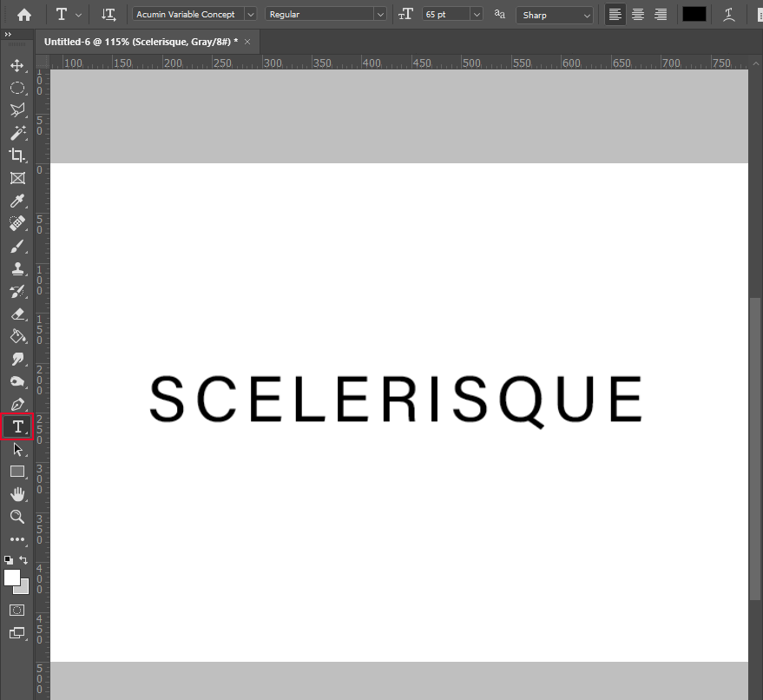Click the scroll up arrow
This screenshot has height=700, width=763.
click(755, 63)
